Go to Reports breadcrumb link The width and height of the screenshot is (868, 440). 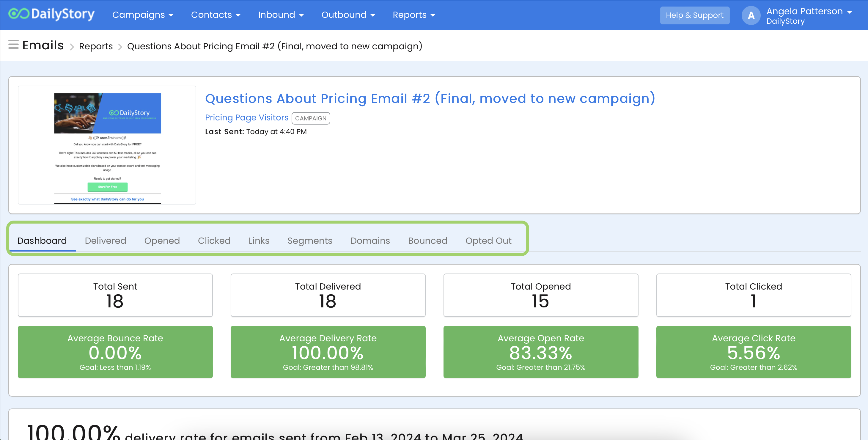(96, 46)
